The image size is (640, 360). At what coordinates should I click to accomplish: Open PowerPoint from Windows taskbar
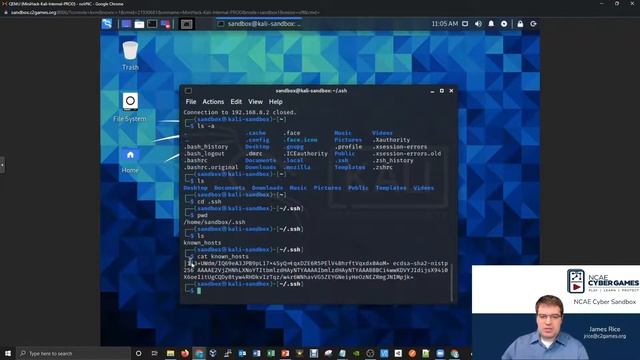pyautogui.click(x=285, y=353)
